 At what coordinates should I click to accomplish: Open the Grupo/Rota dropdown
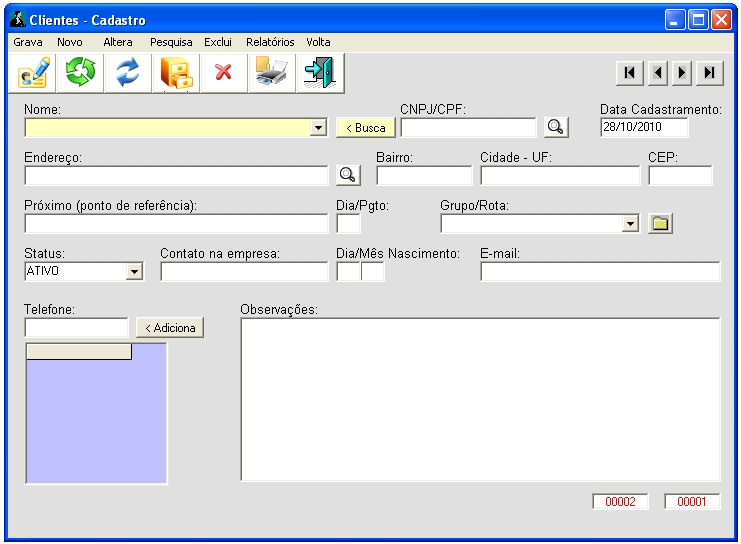pos(631,224)
